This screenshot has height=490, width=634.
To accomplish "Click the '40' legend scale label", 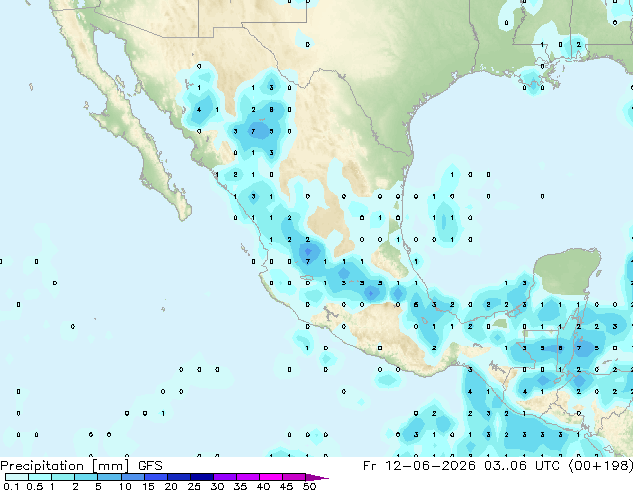I will [x=263, y=486].
